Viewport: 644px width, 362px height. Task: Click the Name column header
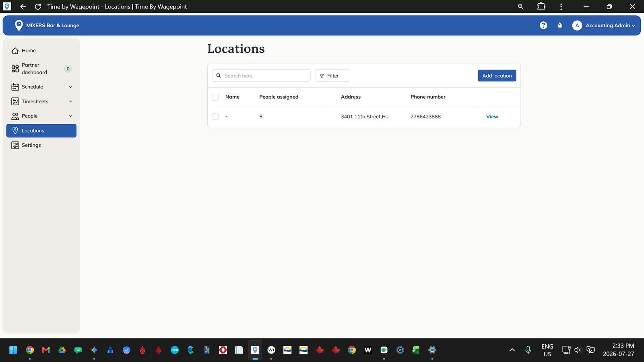tap(232, 97)
